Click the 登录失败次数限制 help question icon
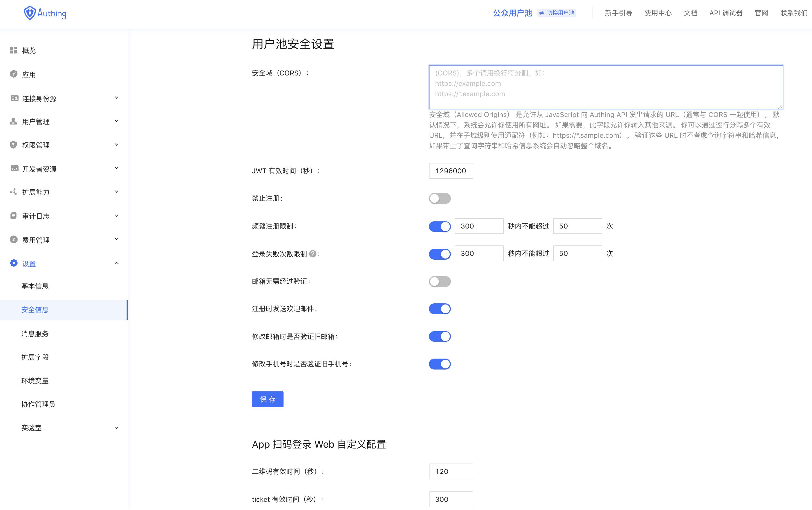The height and width of the screenshot is (510, 812). pyautogui.click(x=313, y=254)
